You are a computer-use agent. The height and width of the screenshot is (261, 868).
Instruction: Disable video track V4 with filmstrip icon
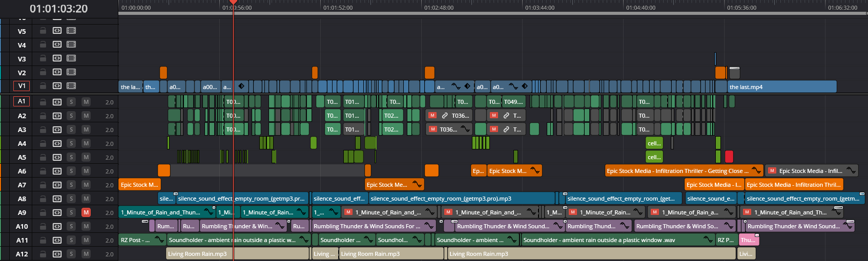[71, 45]
